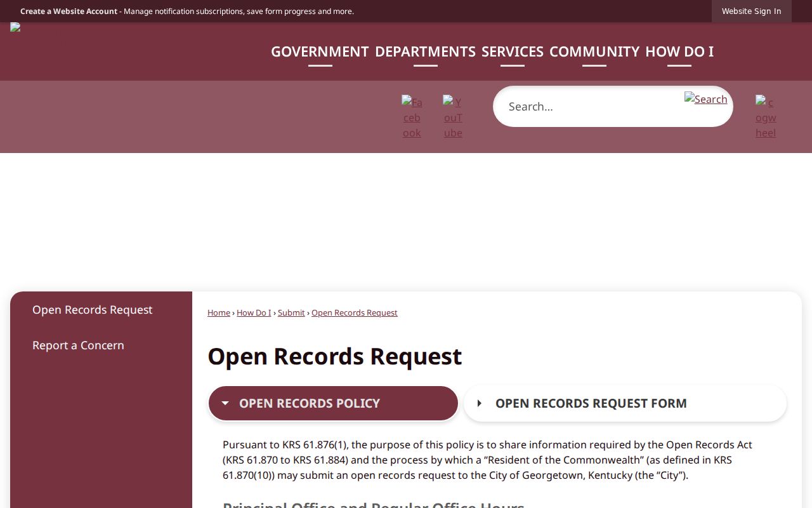The width and height of the screenshot is (812, 508).
Task: Open the GOVERNMENT menu
Action: click(320, 51)
